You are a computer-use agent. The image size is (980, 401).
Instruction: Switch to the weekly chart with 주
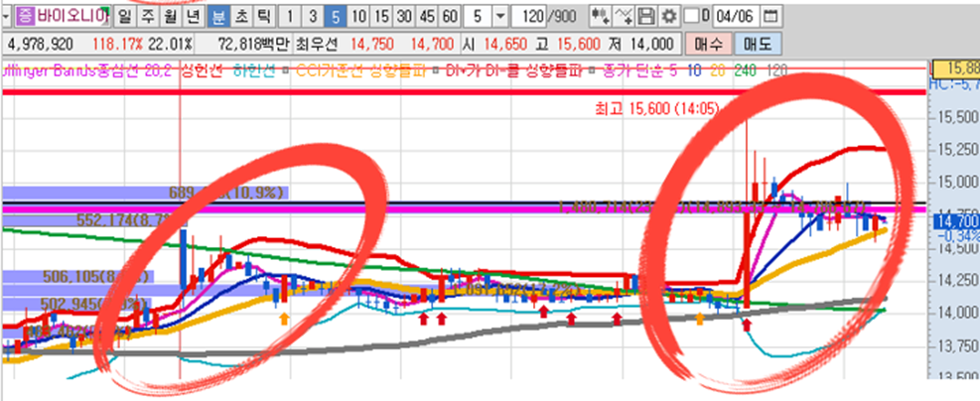pyautogui.click(x=148, y=16)
